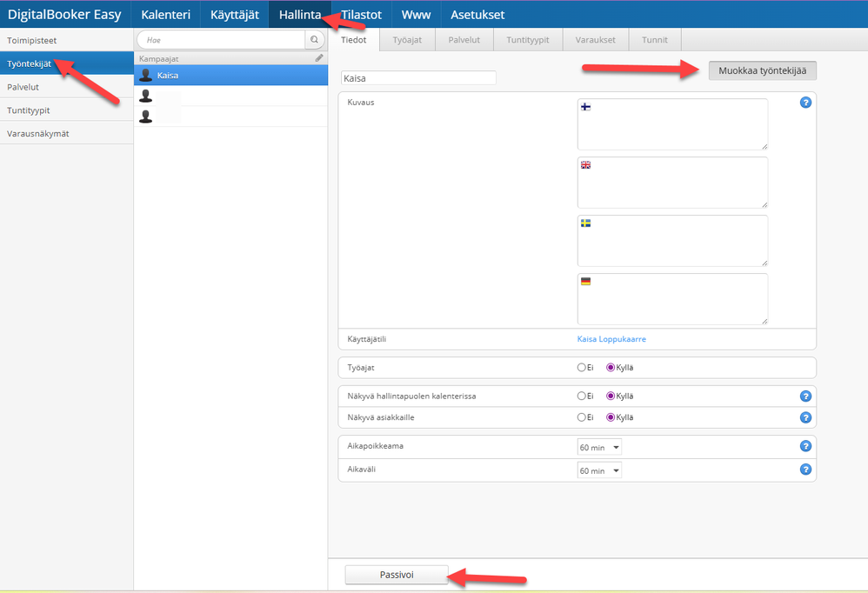Open help icon for Aikapoikkeama
The image size is (868, 593).
coord(805,446)
